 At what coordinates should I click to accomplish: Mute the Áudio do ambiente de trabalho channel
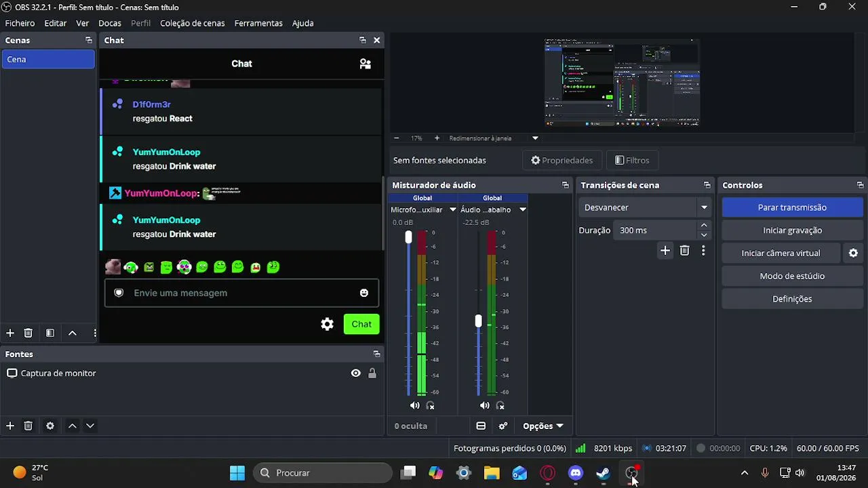pyautogui.click(x=484, y=405)
